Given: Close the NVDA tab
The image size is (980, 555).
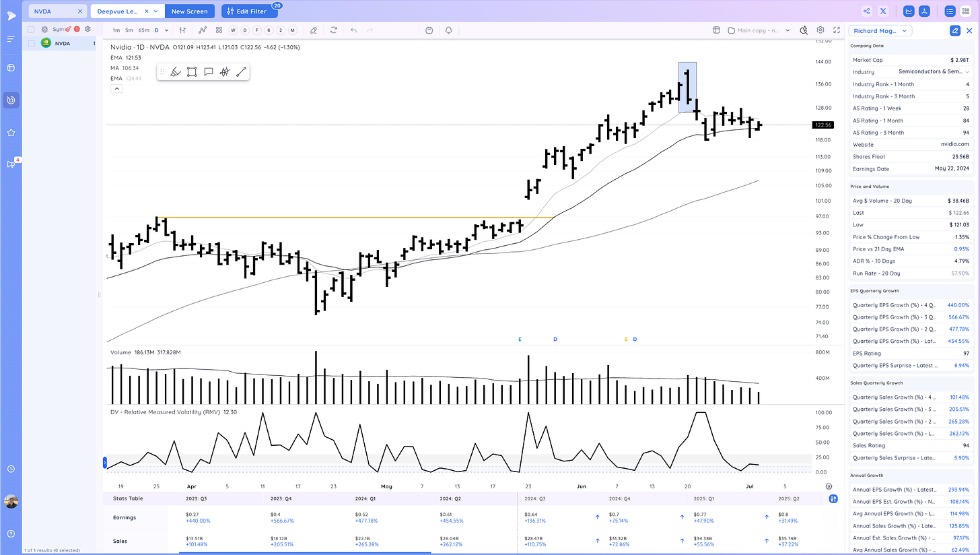Looking at the screenshot, I should [x=80, y=11].
